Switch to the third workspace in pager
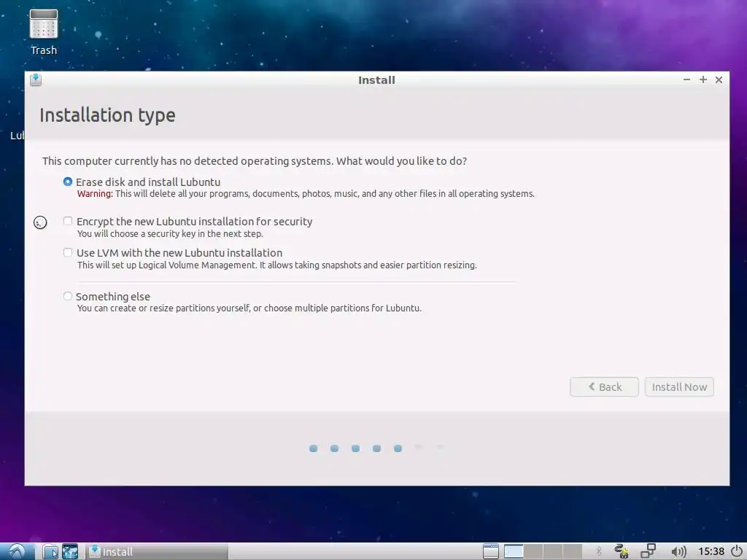The width and height of the screenshot is (747, 560). click(x=553, y=551)
